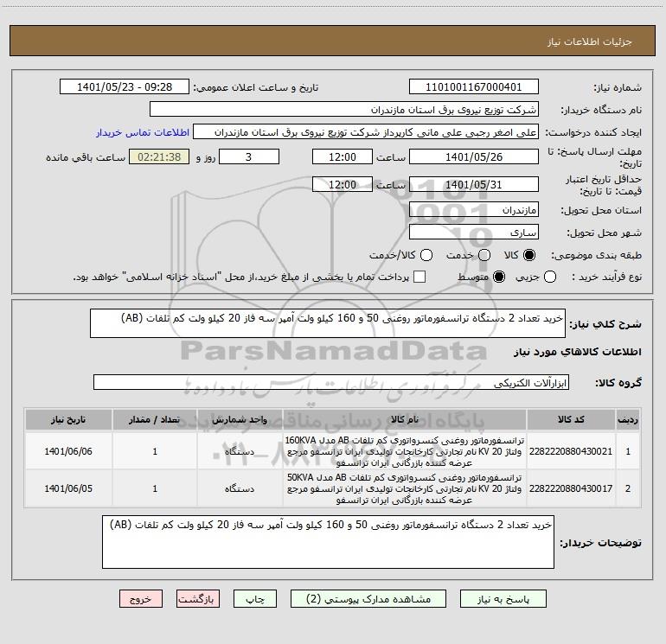The image size is (666, 644).
Task: Click the واحد شمارش column header
Action: (240, 419)
